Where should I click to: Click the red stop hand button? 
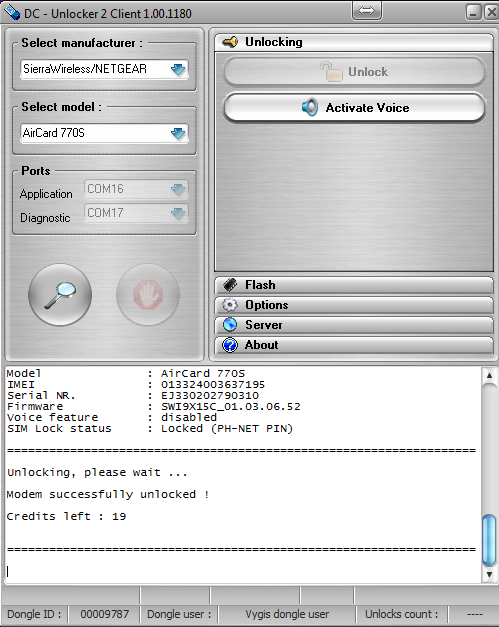point(148,295)
